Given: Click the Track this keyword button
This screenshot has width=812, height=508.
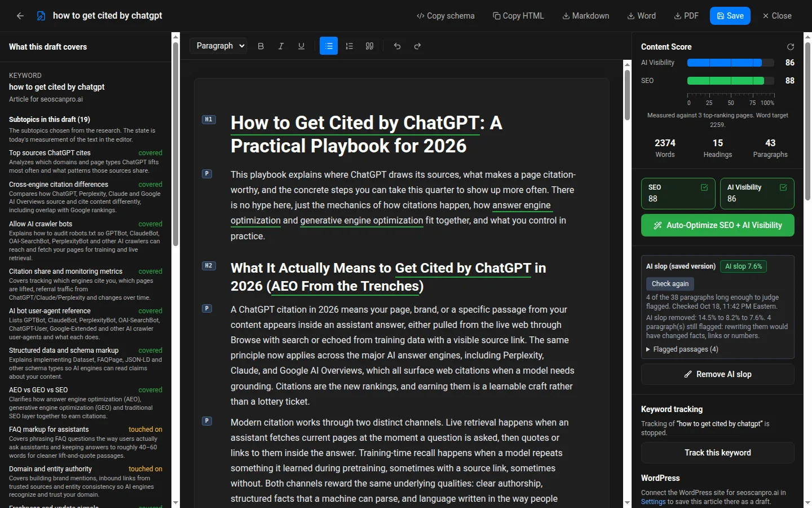Looking at the screenshot, I should [x=717, y=453].
